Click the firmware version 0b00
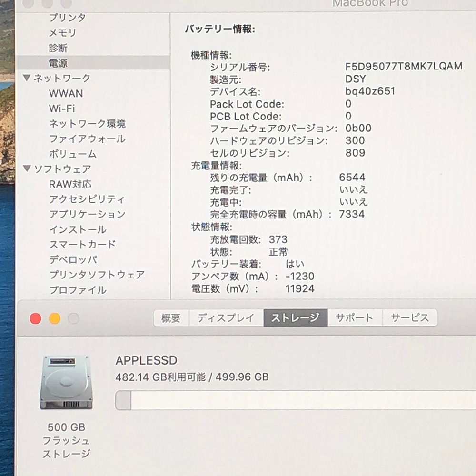The height and width of the screenshot is (476, 476). point(358,128)
